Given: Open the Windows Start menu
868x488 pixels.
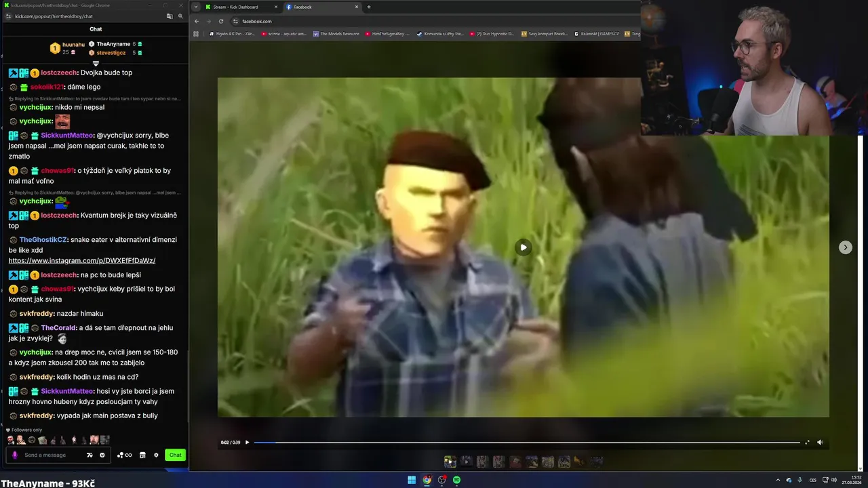Looking at the screenshot, I should (412, 480).
